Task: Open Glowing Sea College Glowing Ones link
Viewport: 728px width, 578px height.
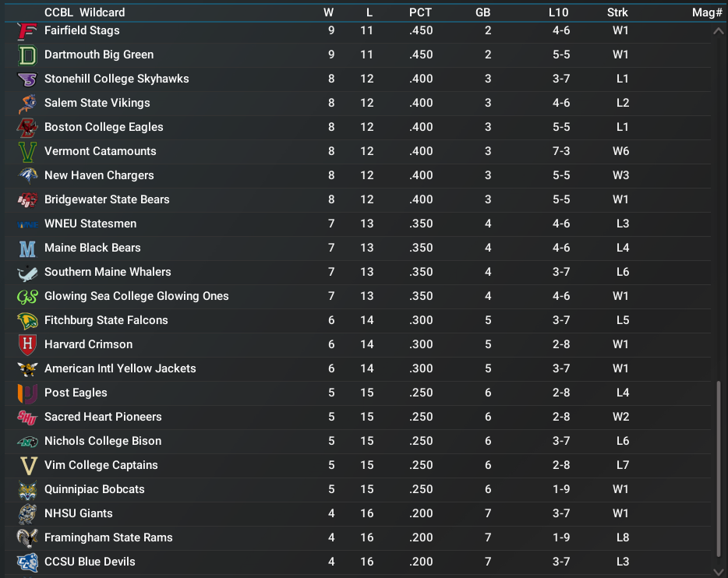Action: [136, 296]
